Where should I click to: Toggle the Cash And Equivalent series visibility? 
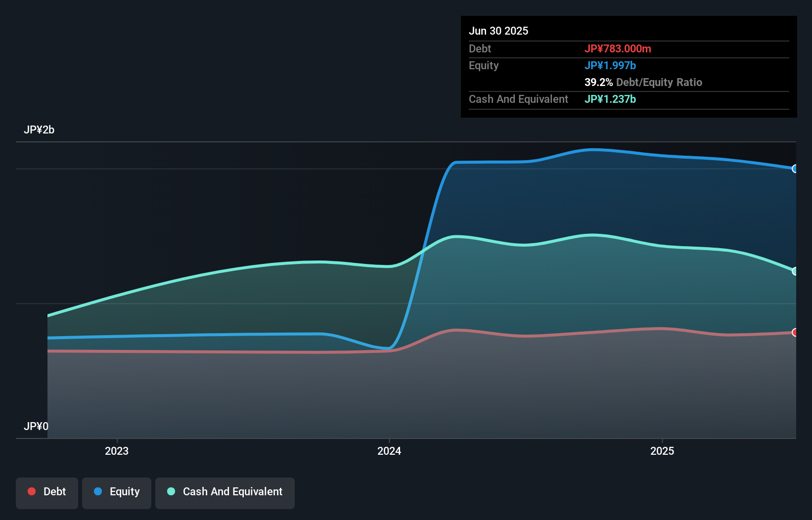pos(225,492)
